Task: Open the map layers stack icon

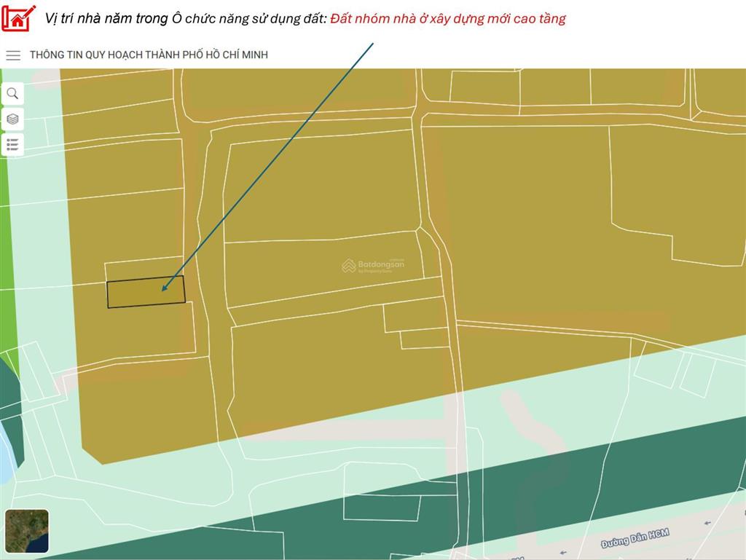Action: click(x=13, y=119)
